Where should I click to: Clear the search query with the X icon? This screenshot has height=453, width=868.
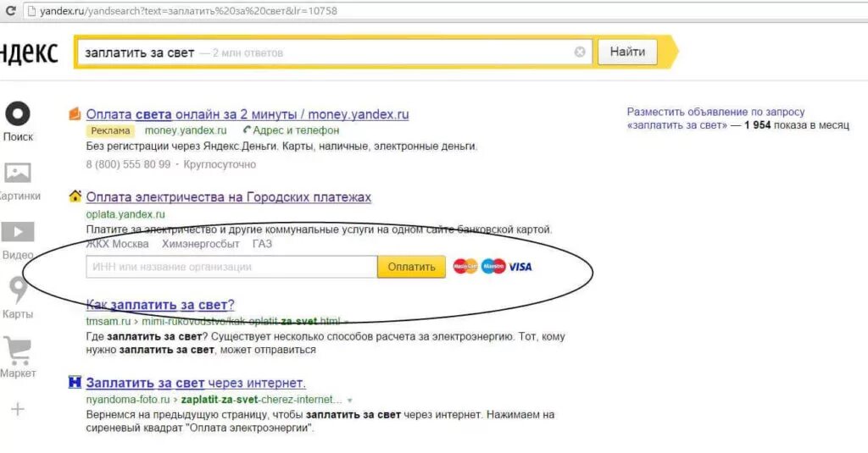coord(580,52)
